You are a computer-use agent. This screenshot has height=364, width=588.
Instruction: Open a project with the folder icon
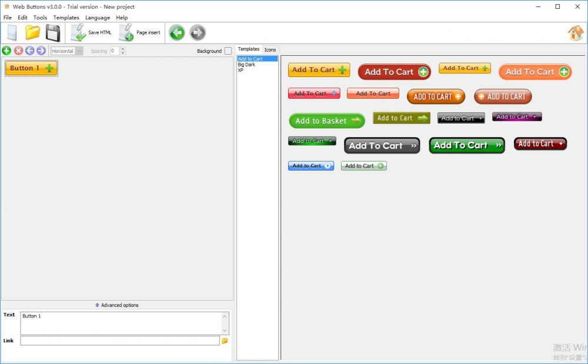(32, 33)
